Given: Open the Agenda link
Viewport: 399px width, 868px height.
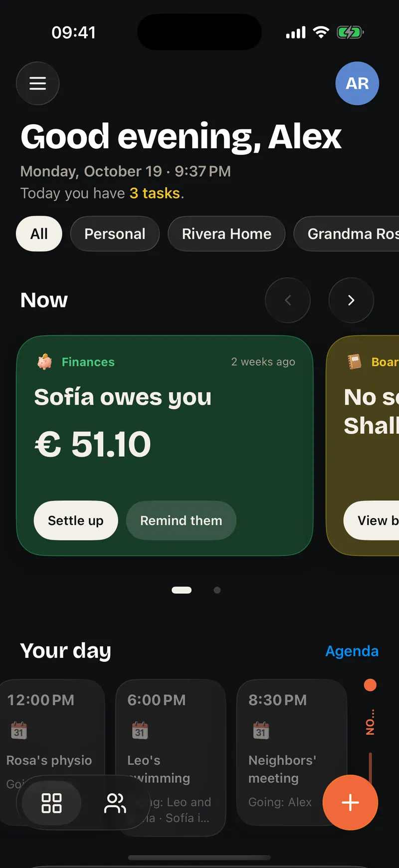Looking at the screenshot, I should pyautogui.click(x=352, y=651).
